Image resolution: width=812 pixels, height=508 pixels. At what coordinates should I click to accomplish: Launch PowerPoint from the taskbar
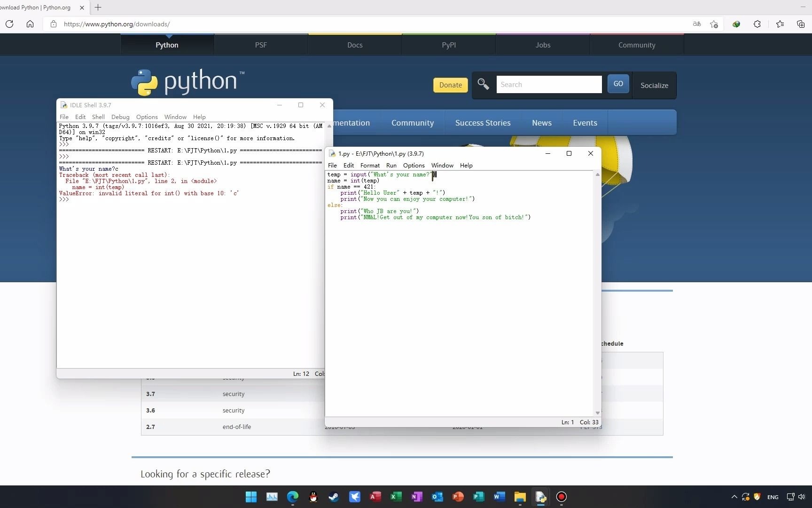point(458,497)
